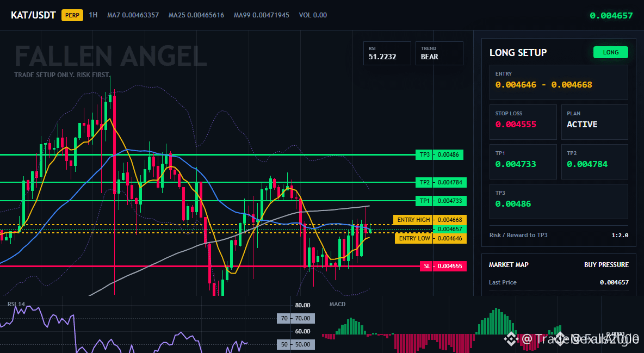Click the STOP LOSS value 0.004555
The image size is (644, 353).
(516, 124)
